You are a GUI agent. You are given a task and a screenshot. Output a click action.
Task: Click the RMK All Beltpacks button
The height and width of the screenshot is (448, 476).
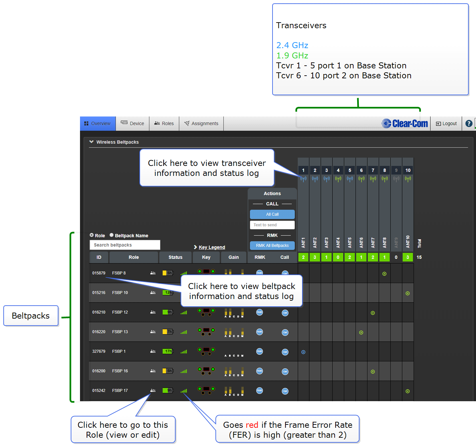(272, 246)
